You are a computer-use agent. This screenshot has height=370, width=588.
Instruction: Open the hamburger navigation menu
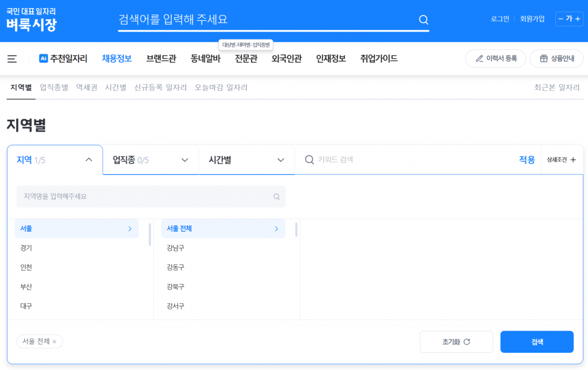pyautogui.click(x=13, y=58)
